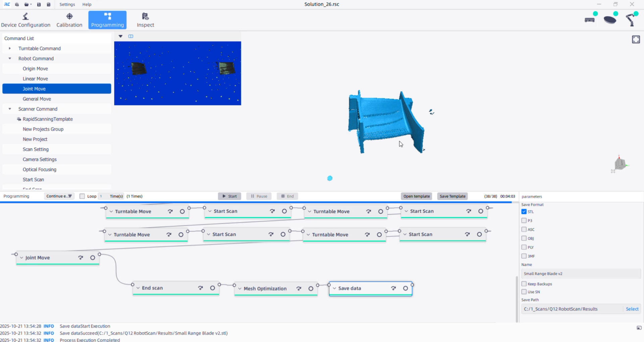Toggle fullscreen for the 3D viewport

pyautogui.click(x=636, y=40)
